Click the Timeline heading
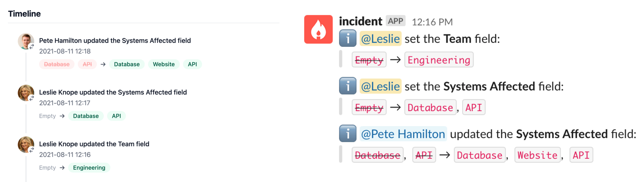This screenshot has width=644, height=182. coord(24,14)
